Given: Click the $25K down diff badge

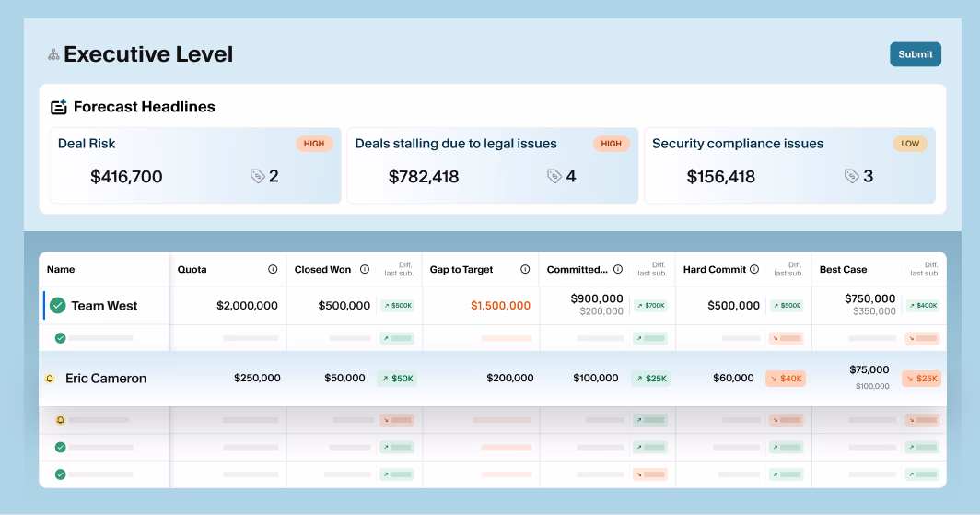Looking at the screenshot, I should [x=922, y=378].
